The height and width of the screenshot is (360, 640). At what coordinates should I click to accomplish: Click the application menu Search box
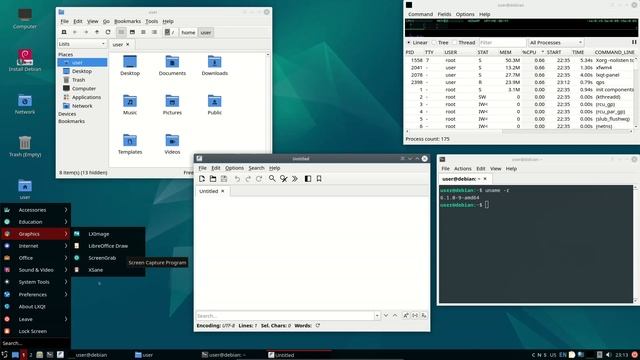click(x=36, y=343)
